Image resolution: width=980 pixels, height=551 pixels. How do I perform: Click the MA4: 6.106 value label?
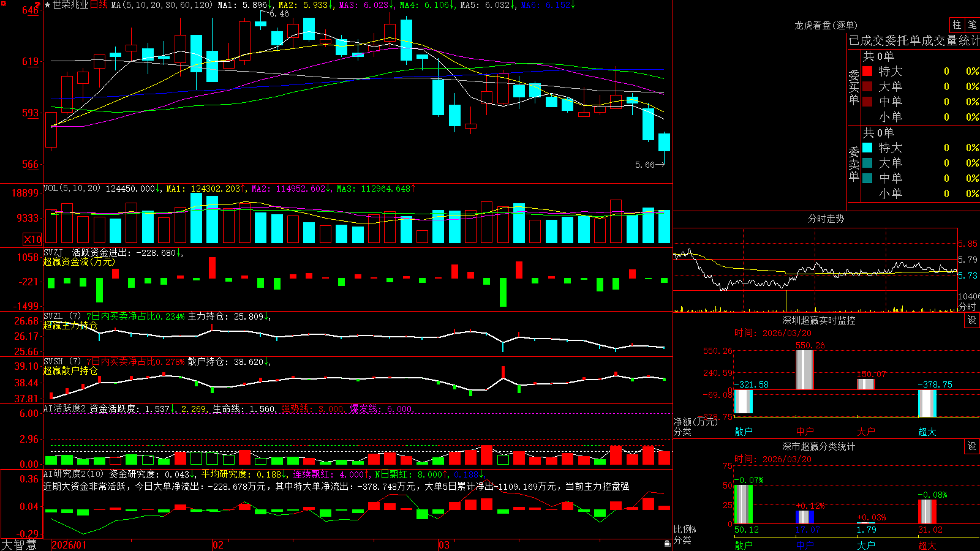coord(427,5)
